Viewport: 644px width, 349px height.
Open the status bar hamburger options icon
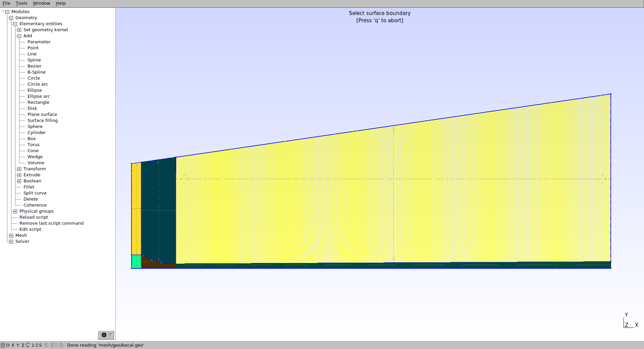pyautogui.click(x=3, y=345)
